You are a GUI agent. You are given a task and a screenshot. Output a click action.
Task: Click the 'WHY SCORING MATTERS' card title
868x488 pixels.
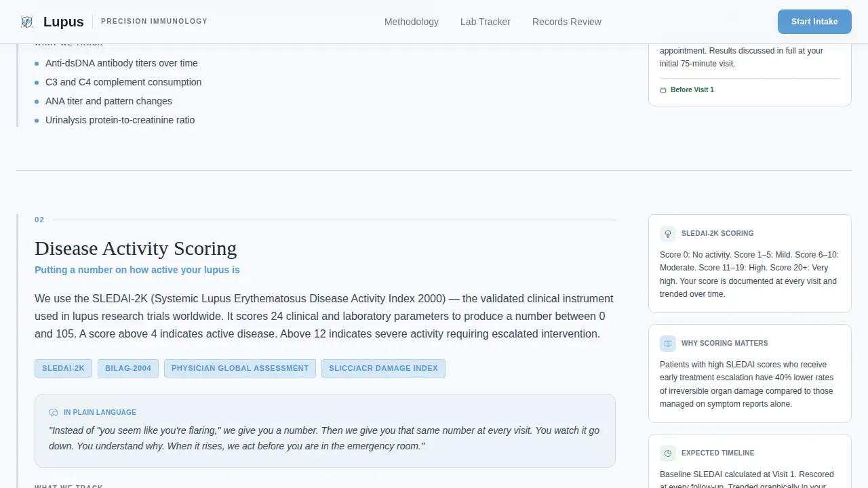[x=725, y=343]
